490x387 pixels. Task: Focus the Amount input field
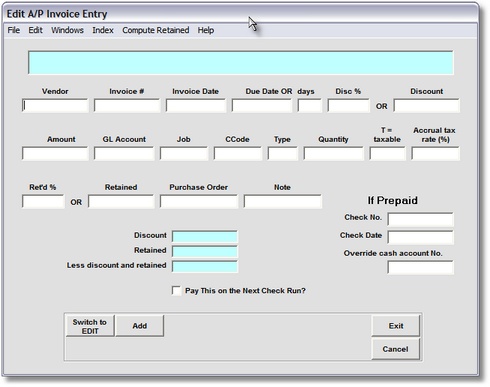[55, 154]
